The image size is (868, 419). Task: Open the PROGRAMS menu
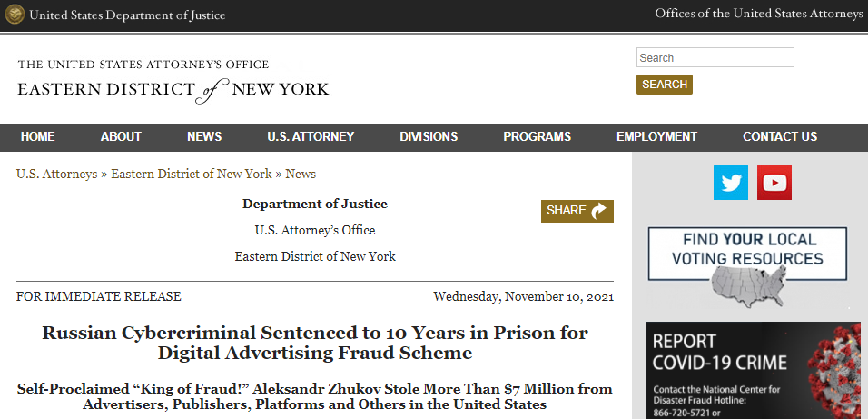pyautogui.click(x=538, y=137)
